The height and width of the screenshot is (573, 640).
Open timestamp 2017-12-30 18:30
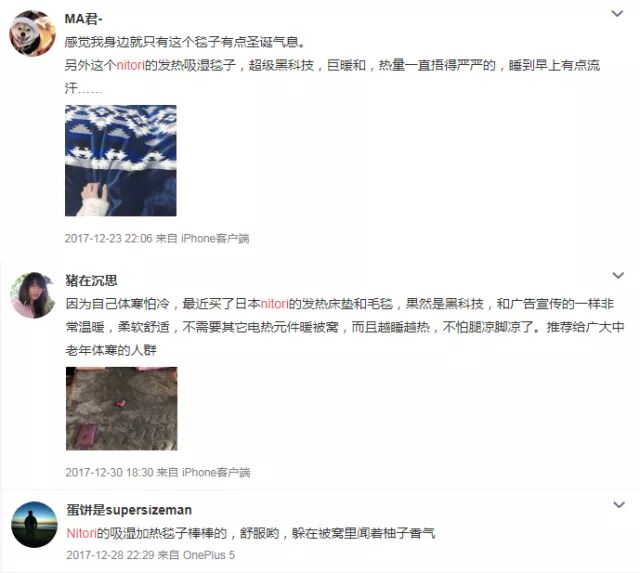[109, 472]
